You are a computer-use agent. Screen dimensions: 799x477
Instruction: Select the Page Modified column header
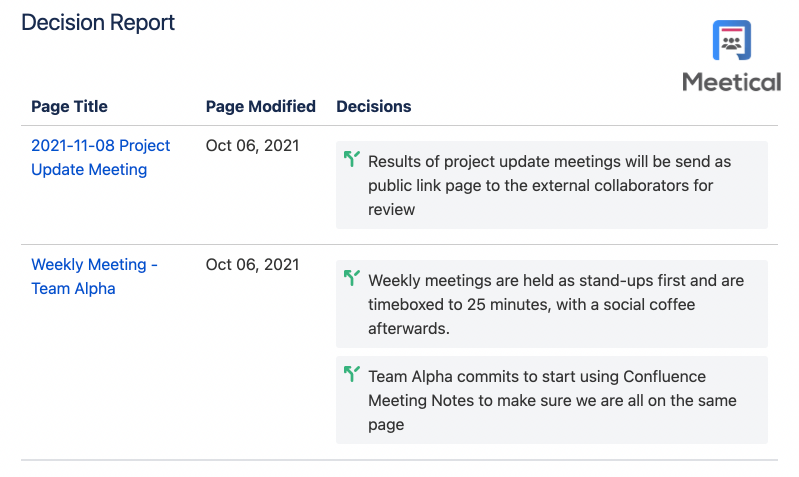(260, 107)
